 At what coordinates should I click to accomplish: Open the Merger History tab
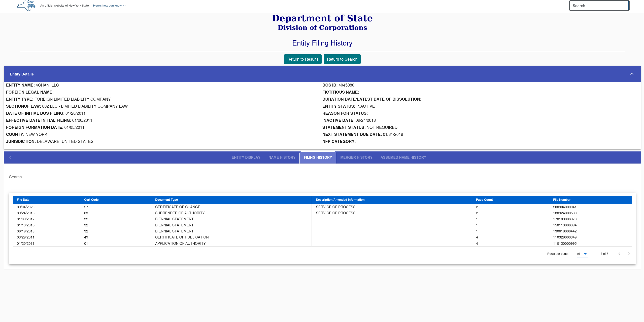pos(356,157)
